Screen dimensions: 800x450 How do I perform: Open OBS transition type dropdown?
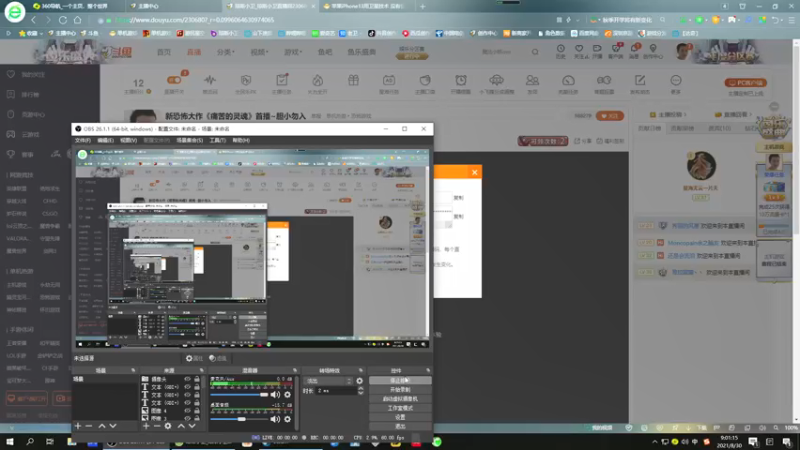(x=328, y=381)
